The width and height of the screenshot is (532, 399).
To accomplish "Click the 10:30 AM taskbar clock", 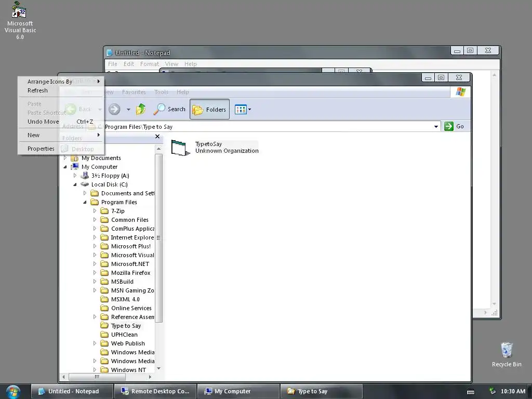I will point(513,391).
